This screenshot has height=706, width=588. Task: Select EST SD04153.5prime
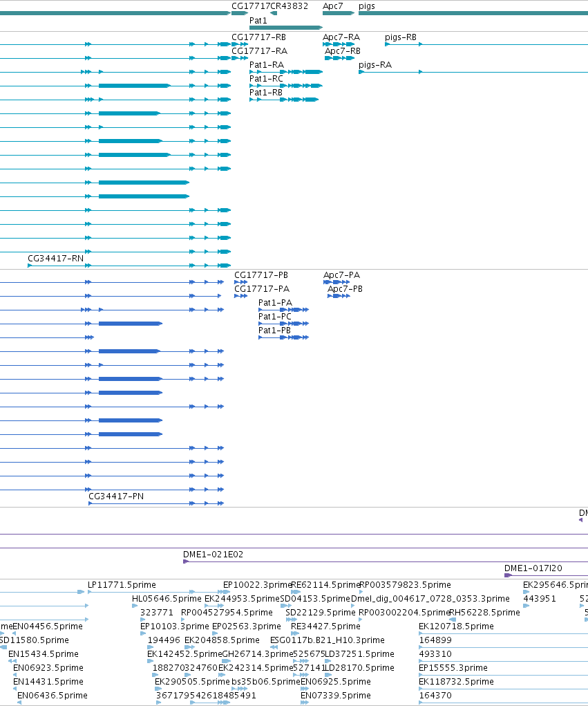(x=315, y=599)
